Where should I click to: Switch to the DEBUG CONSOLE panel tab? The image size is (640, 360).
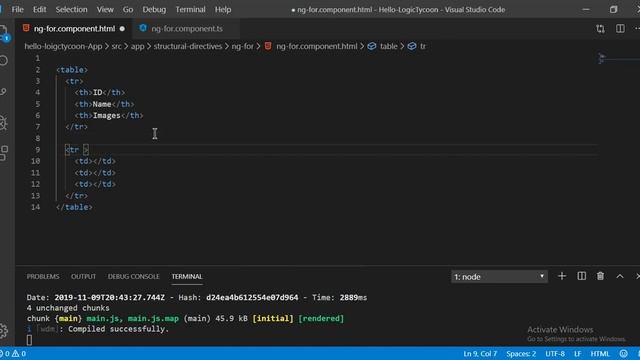point(133,276)
